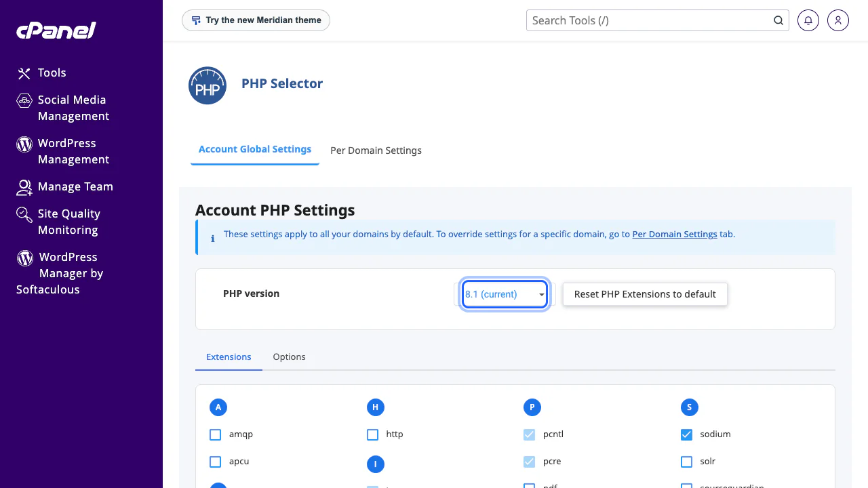Screen dimensions: 868x488
Task: Click the cPanel logo
Action: click(x=56, y=30)
